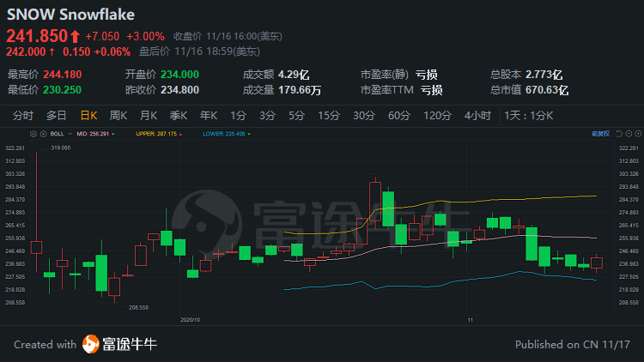Click the +7.050 price change
Viewport: 644px width, 362px height.
tap(102, 37)
